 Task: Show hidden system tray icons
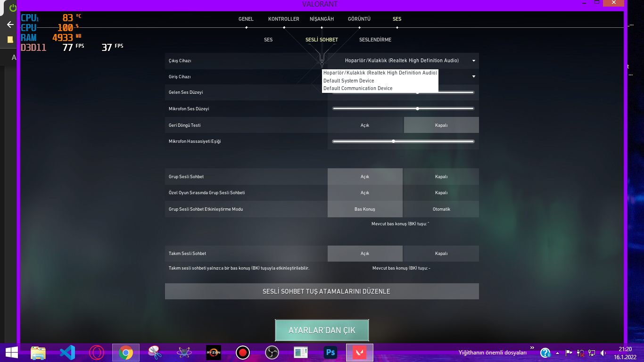(x=558, y=353)
